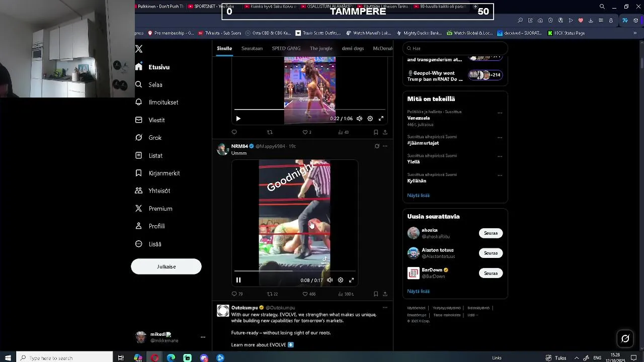Switch to SPEED GANG tab

pos(286,48)
